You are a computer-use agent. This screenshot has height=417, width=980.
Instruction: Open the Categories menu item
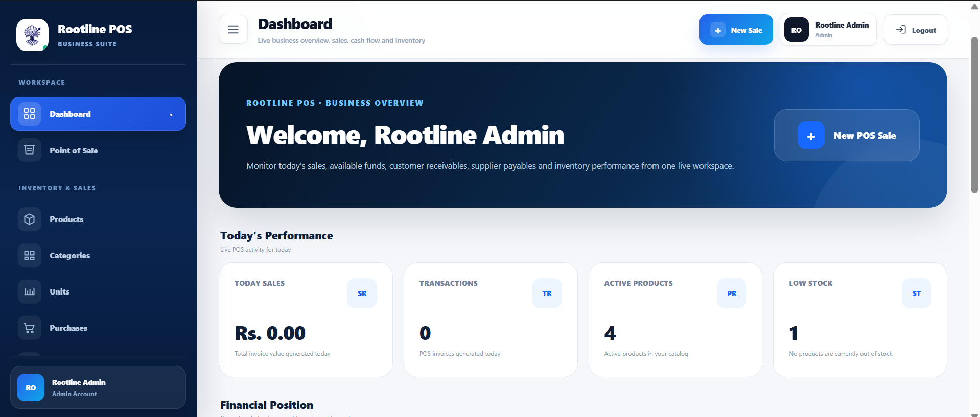coord(98,255)
